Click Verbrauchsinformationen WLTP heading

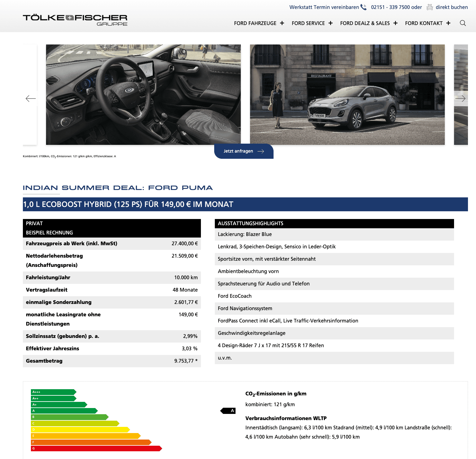(x=286, y=418)
